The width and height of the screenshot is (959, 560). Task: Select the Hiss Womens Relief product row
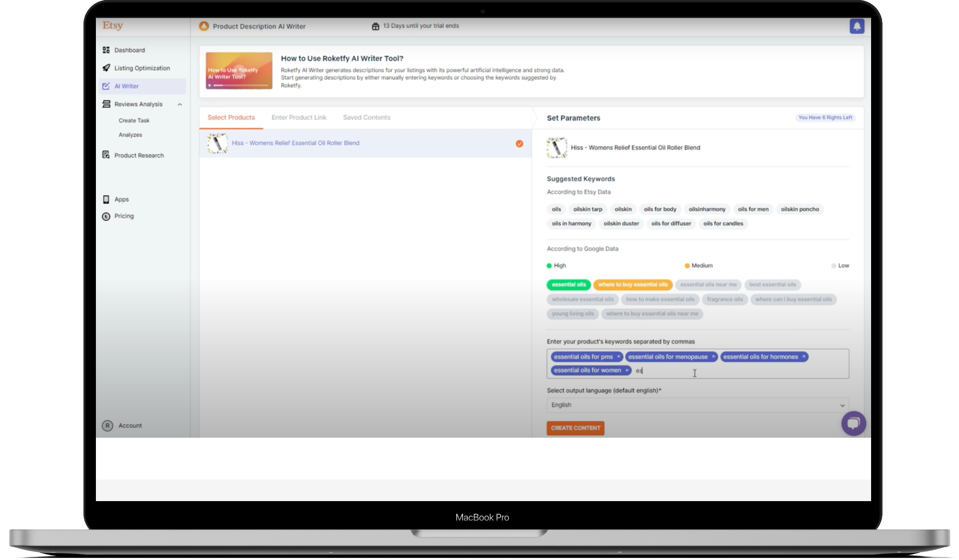coord(365,143)
